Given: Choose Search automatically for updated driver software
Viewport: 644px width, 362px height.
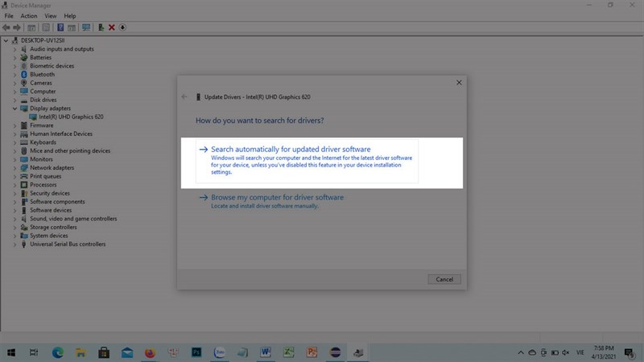Looking at the screenshot, I should [307, 161].
